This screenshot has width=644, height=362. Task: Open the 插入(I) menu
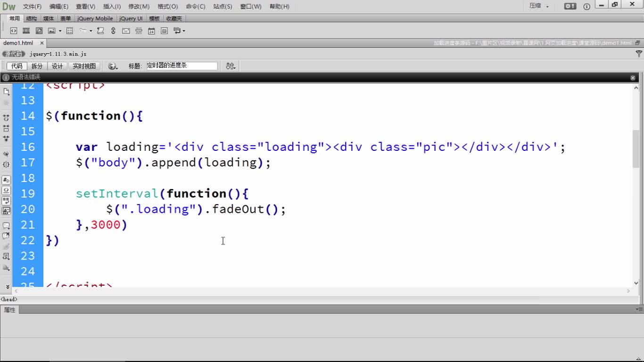click(112, 7)
